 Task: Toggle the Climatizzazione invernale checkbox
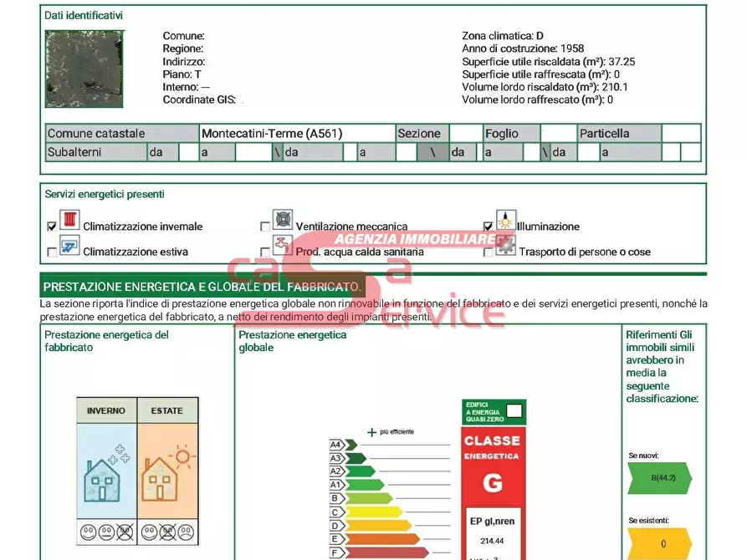52,227
